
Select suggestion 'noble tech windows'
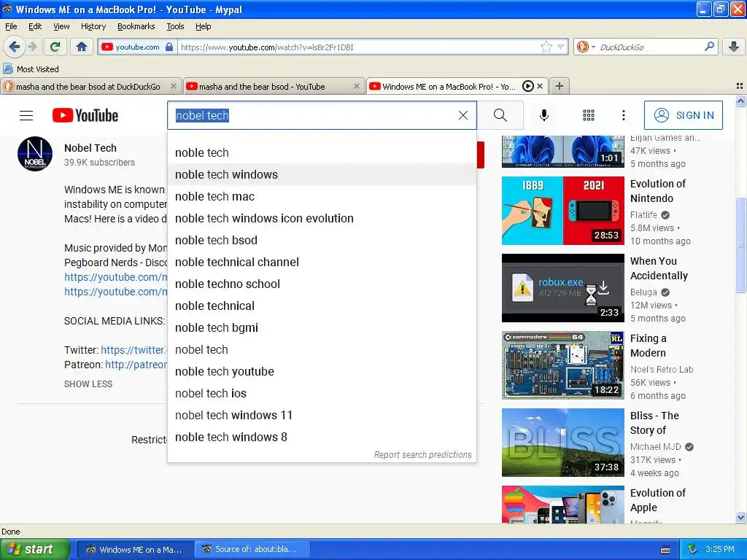point(322,174)
